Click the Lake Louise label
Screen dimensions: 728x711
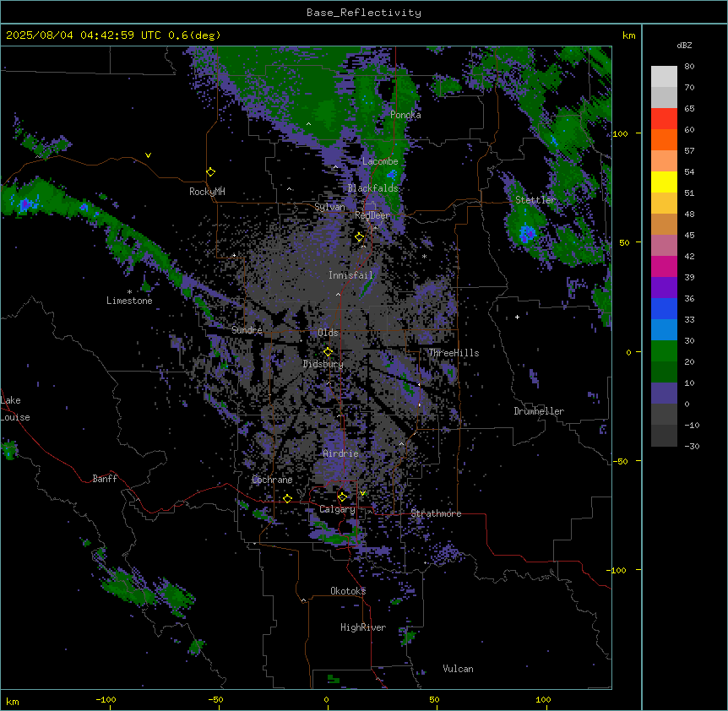pyautogui.click(x=15, y=409)
